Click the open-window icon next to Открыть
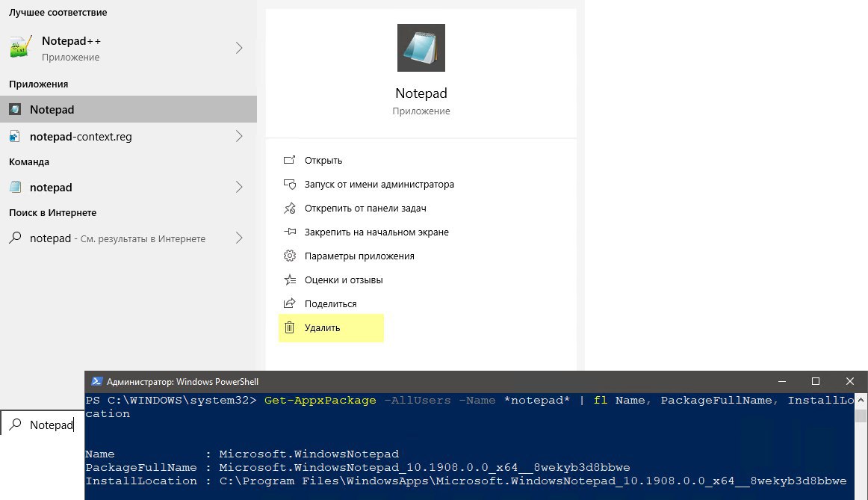This screenshot has height=500, width=868. (x=290, y=160)
